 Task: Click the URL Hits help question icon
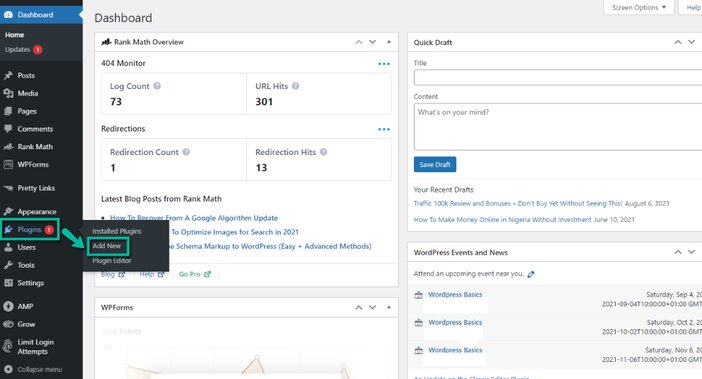[295, 86]
